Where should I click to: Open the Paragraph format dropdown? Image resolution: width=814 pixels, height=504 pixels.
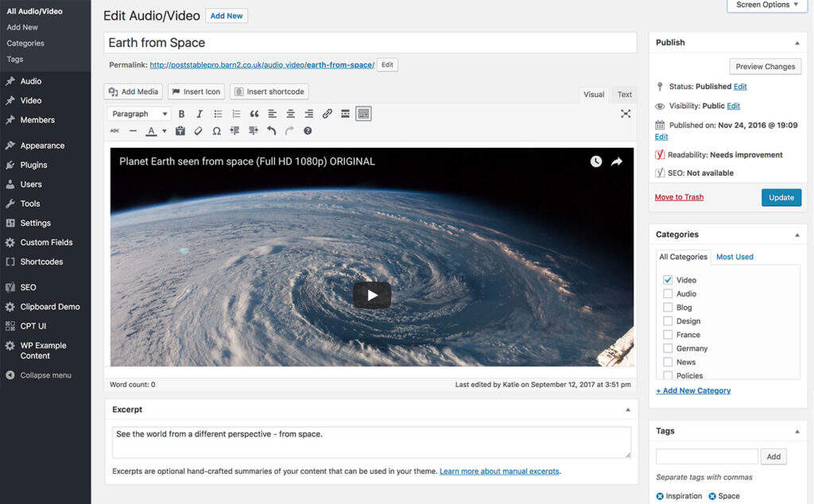tap(139, 114)
